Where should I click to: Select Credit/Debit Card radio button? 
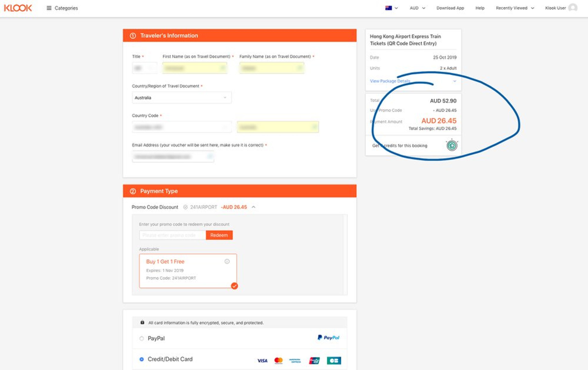coord(142,359)
